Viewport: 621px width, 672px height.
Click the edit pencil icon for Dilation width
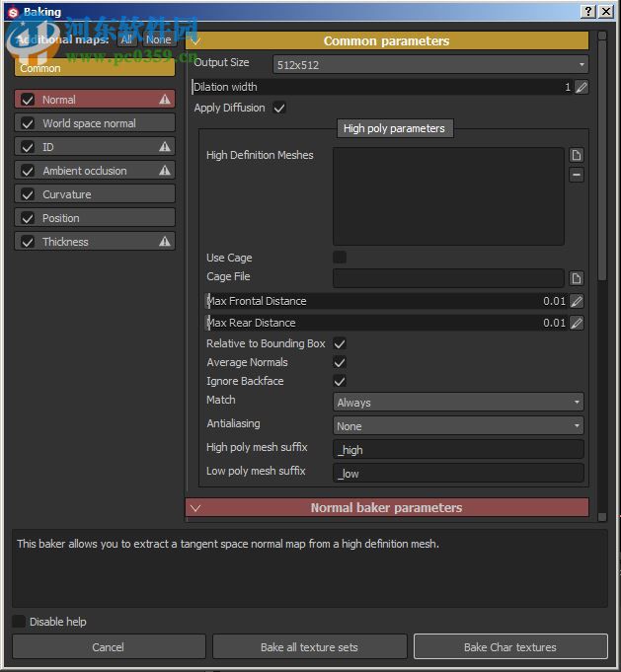582,87
